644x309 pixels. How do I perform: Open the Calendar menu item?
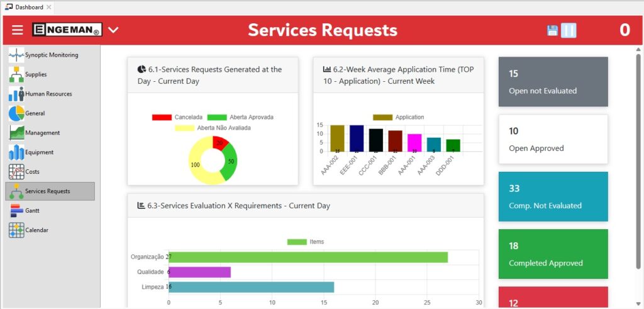pyautogui.click(x=36, y=230)
